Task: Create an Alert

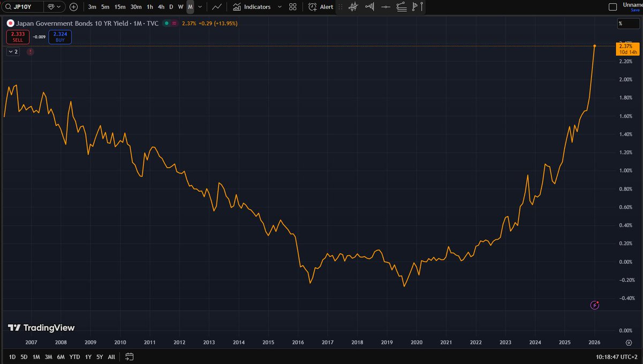Action: pyautogui.click(x=321, y=7)
